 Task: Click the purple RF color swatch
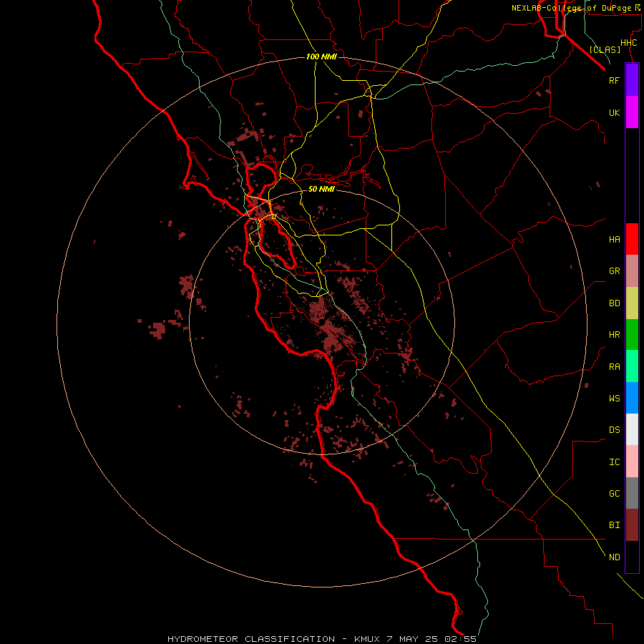(x=632, y=80)
